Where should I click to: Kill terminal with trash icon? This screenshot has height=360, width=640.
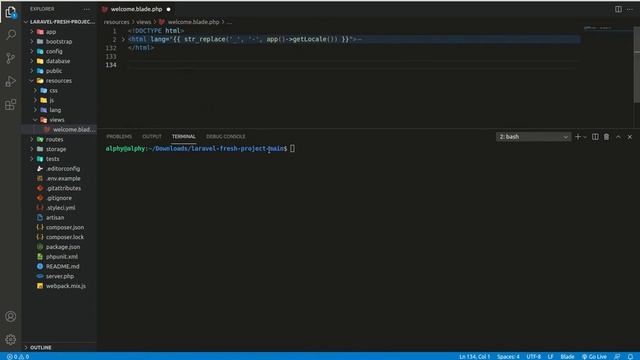click(607, 137)
